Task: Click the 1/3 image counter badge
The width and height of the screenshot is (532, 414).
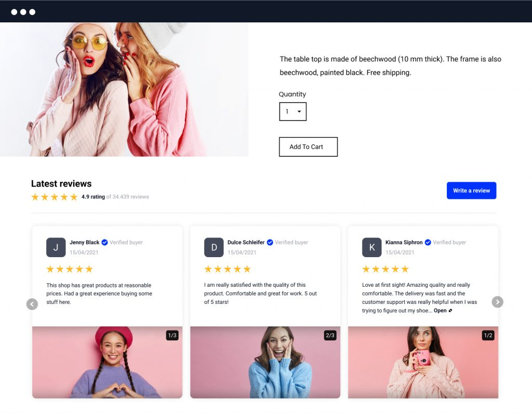Action: [172, 336]
